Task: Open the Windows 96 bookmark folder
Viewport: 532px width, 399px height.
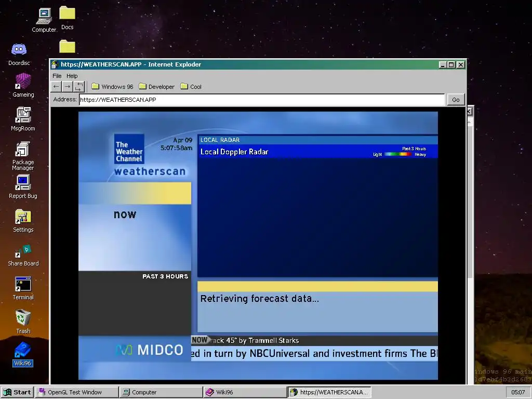Action: tap(112, 87)
